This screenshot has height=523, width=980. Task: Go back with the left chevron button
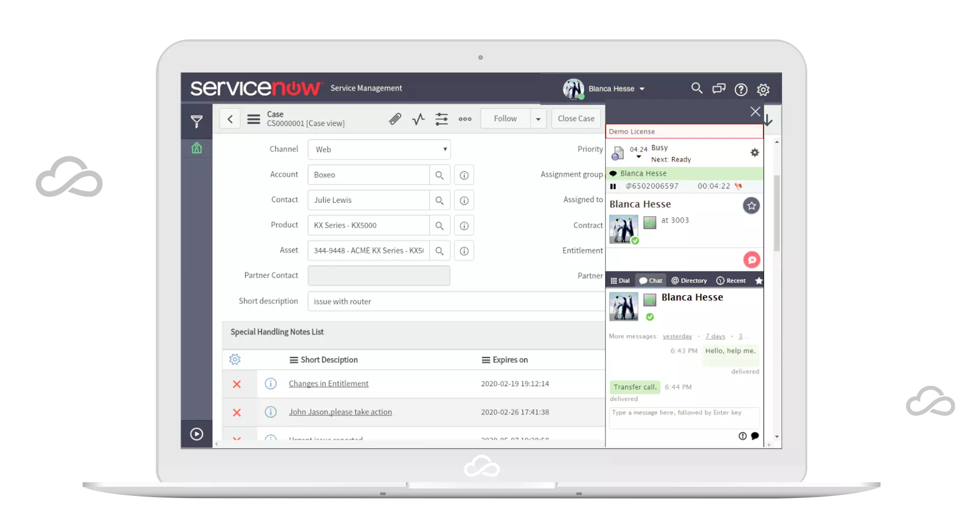[230, 119]
